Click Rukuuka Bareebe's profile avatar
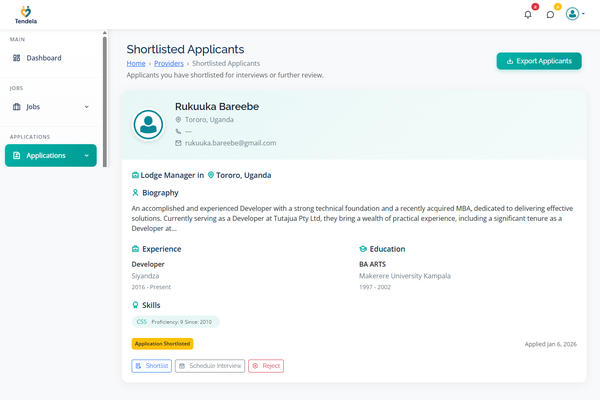Image resolution: width=600 pixels, height=400 pixels. tap(149, 124)
